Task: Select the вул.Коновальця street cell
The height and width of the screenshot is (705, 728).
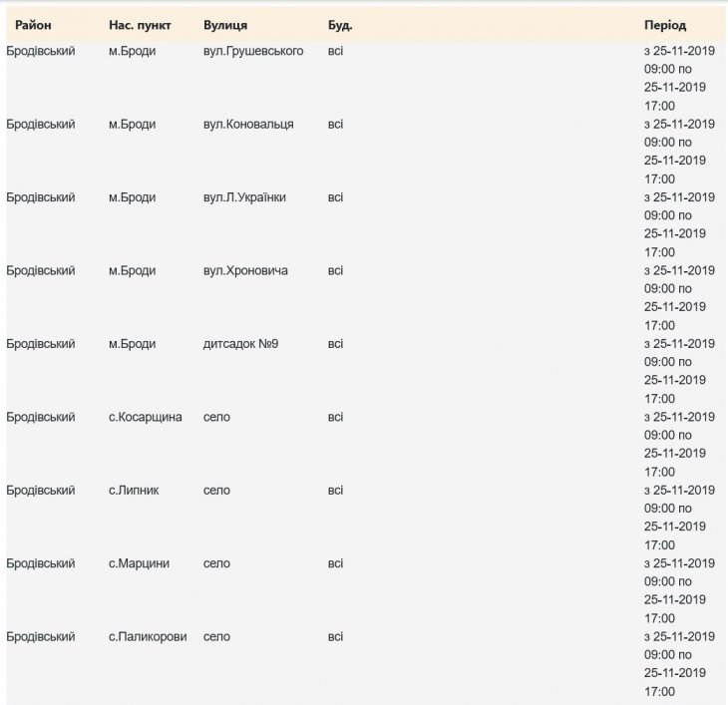Action: point(247,125)
